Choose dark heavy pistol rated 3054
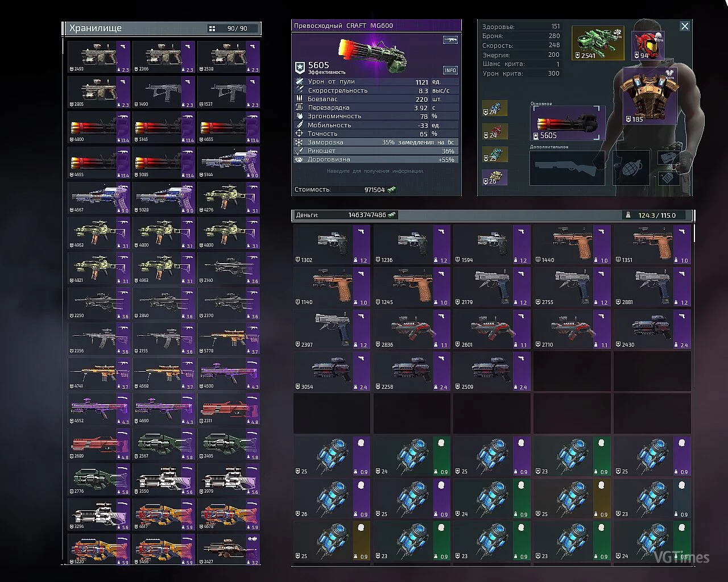 (332, 371)
